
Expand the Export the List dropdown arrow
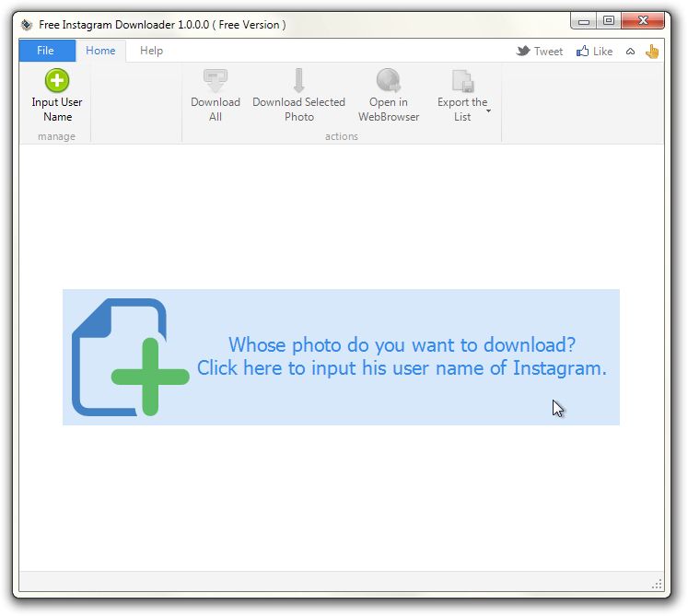(x=488, y=111)
